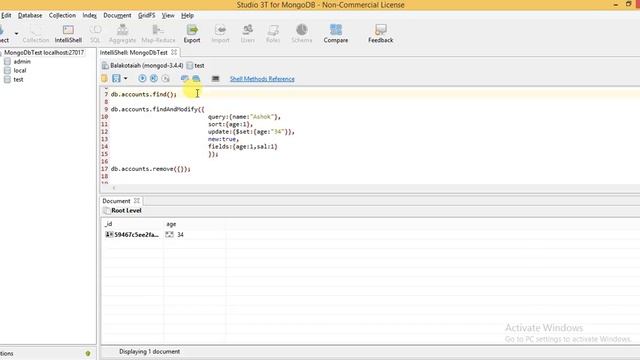Click the open file icon in IntelliShell toolbar
Screen dimensions: 640x360
coord(104,78)
